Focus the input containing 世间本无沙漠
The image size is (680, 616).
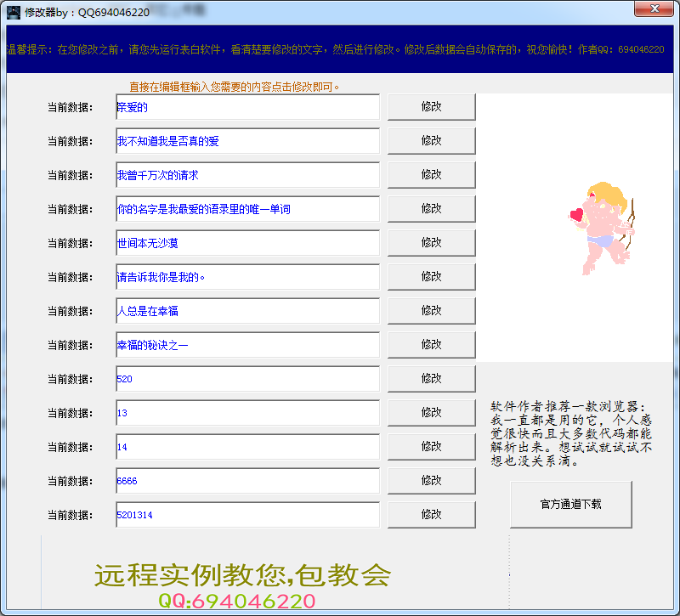pyautogui.click(x=247, y=243)
